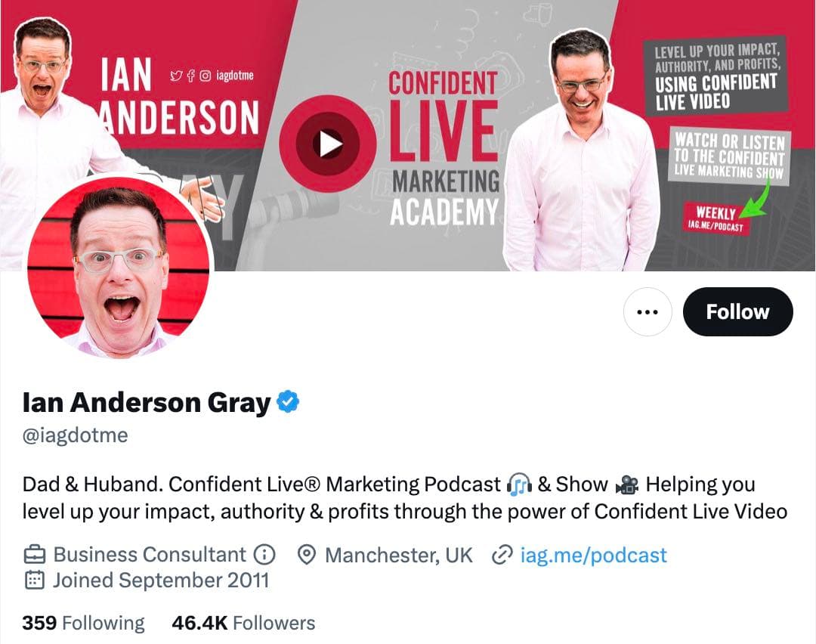816x644 pixels.
Task: Open the three-dot more options menu
Action: 648,312
